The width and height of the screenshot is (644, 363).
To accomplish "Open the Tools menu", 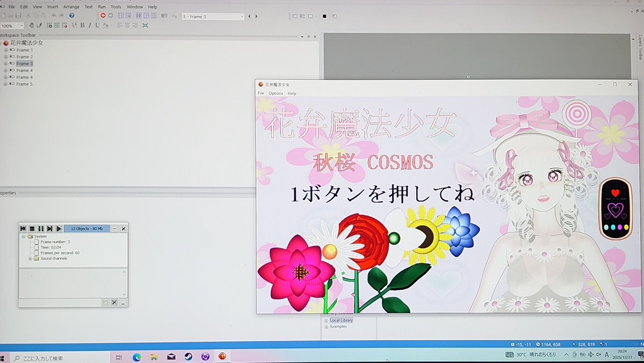I will coord(116,7).
